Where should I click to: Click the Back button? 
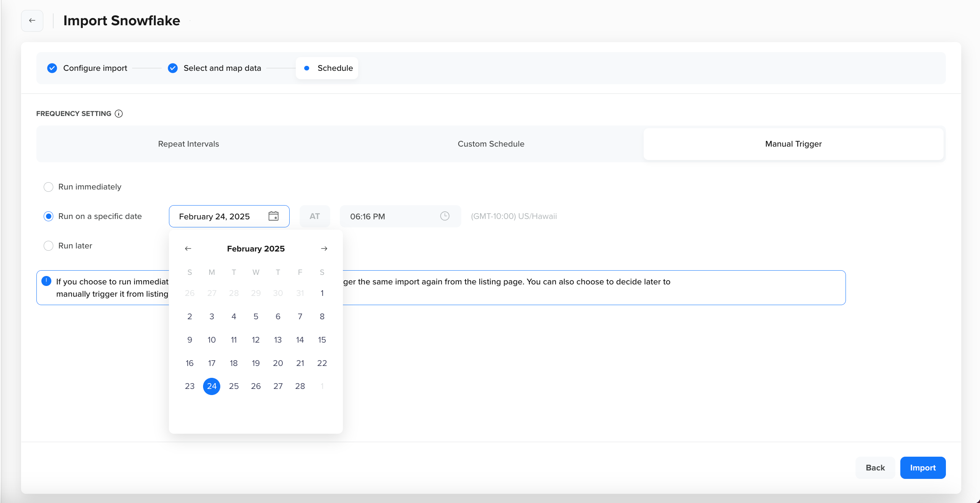point(875,467)
